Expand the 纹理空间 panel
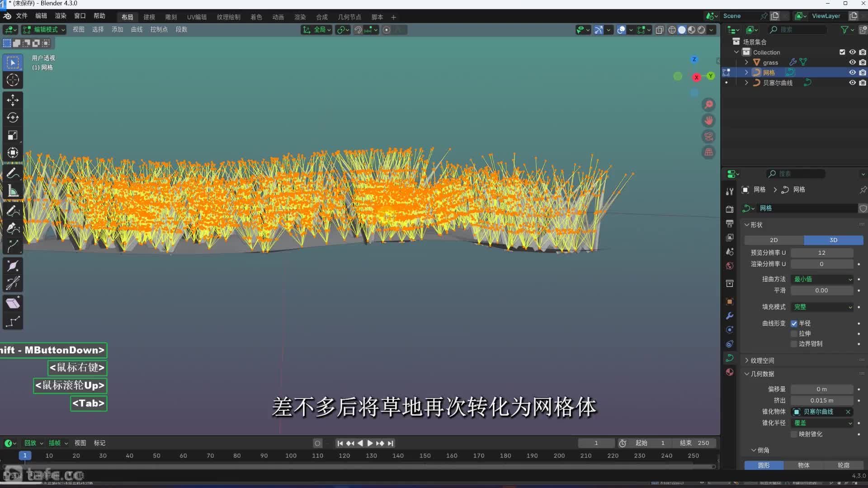The image size is (868, 488). (x=762, y=361)
